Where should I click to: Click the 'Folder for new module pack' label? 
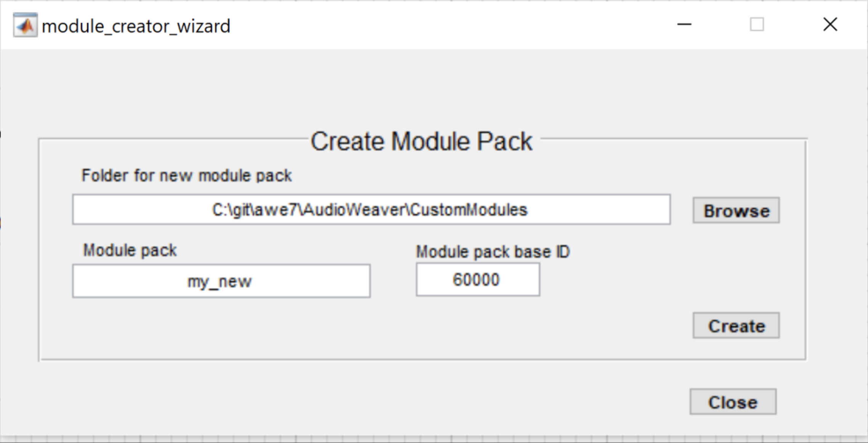point(186,176)
